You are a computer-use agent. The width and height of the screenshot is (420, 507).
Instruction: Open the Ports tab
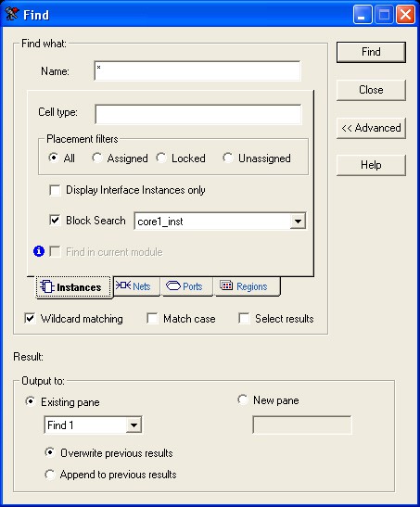click(x=187, y=286)
